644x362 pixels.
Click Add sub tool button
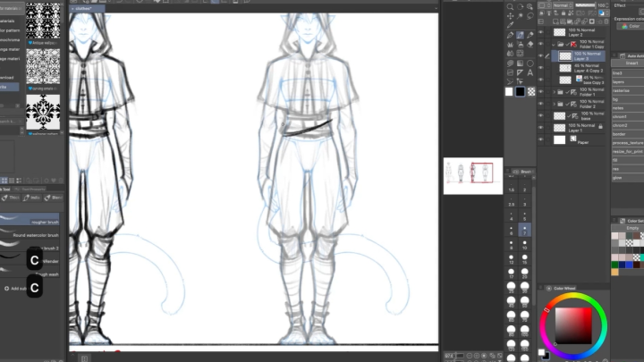click(18, 288)
